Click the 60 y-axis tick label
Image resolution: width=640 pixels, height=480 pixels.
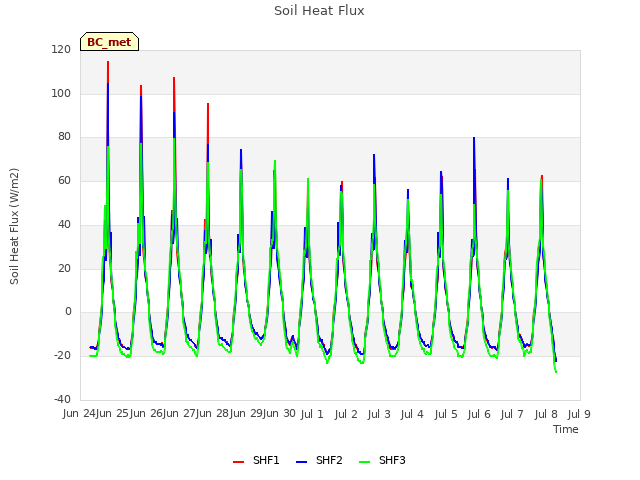[64, 180]
